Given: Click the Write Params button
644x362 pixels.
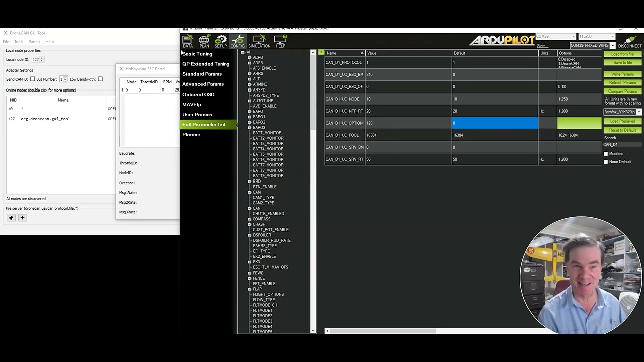Looking at the screenshot, I should (622, 74).
